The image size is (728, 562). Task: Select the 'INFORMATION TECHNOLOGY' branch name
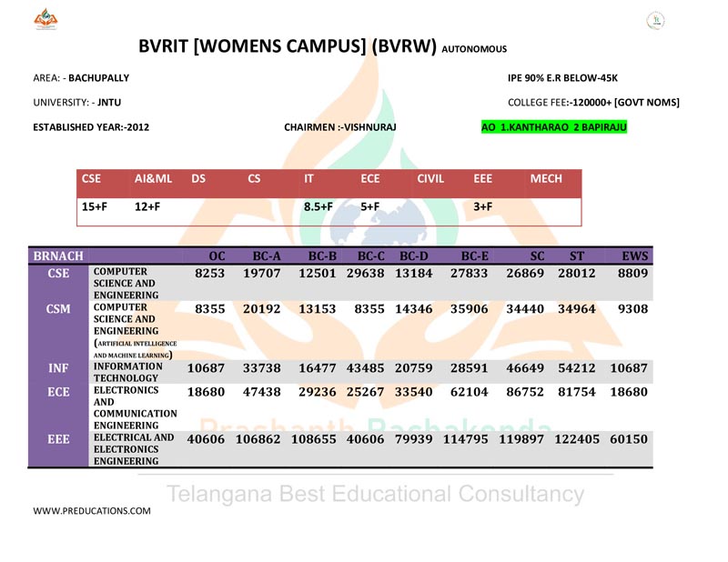128,372
